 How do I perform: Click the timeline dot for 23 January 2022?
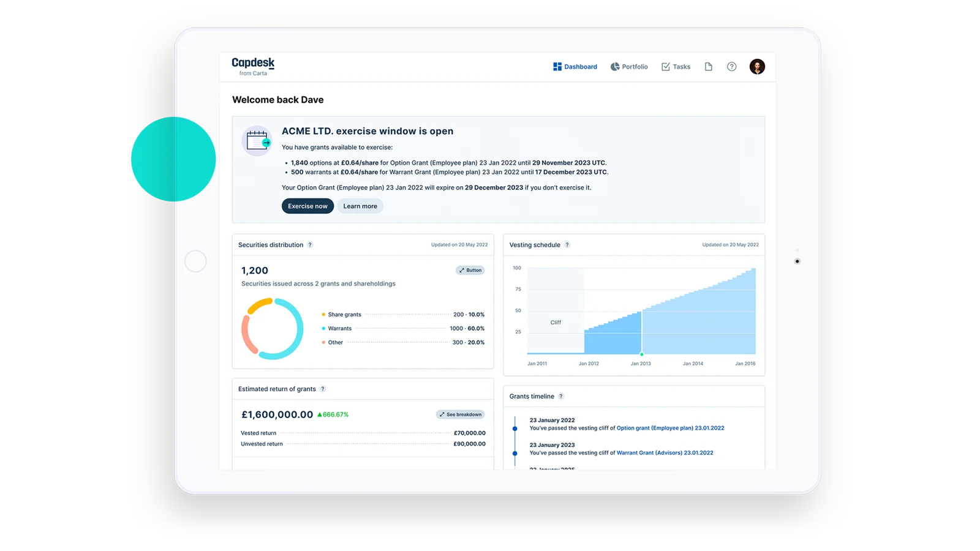pos(515,429)
